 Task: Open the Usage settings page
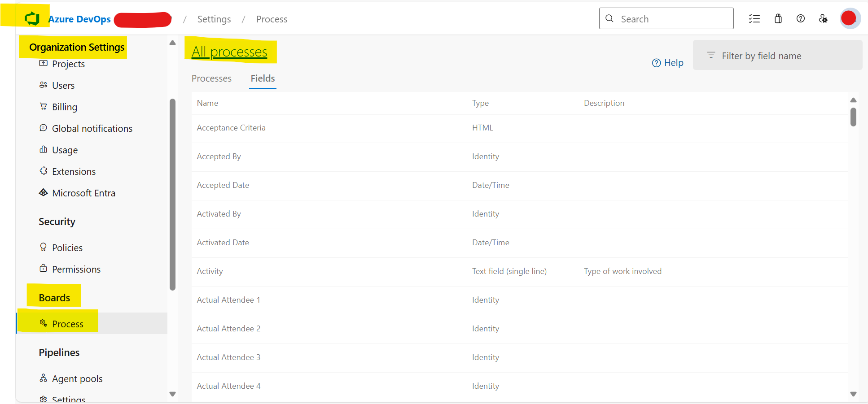point(65,150)
